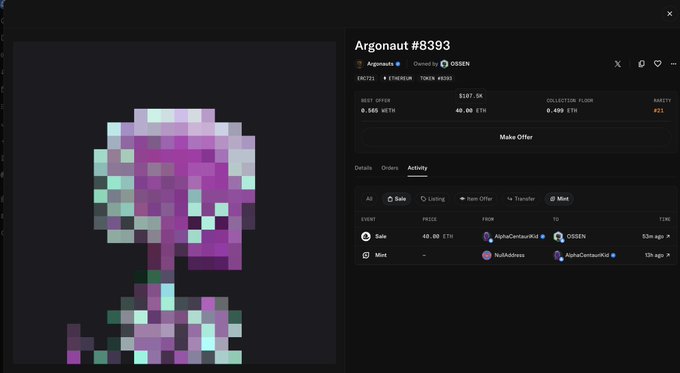Click the AlphaCentauriKid avatar in Mint row
This screenshot has height=373, width=680.
pos(558,255)
